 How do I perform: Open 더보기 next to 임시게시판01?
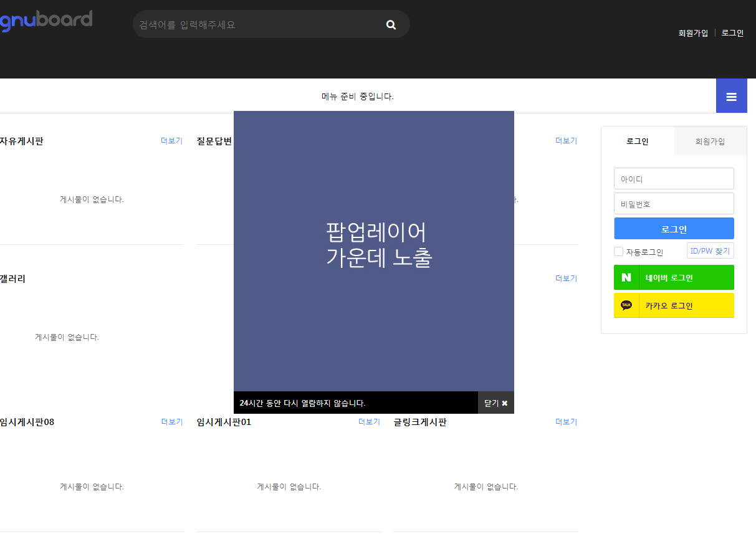[x=369, y=422]
